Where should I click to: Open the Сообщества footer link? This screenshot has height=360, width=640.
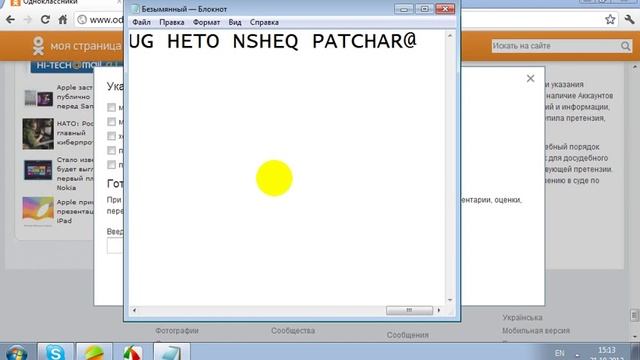(x=293, y=331)
